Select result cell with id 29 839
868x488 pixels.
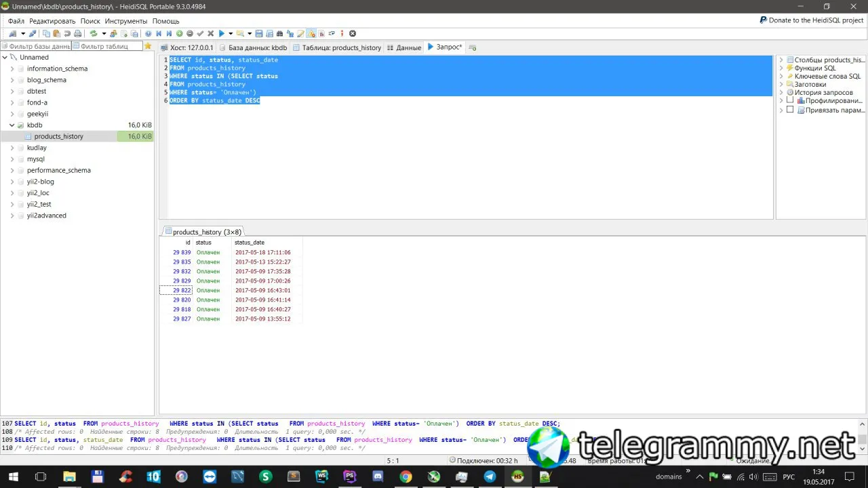[176, 252]
